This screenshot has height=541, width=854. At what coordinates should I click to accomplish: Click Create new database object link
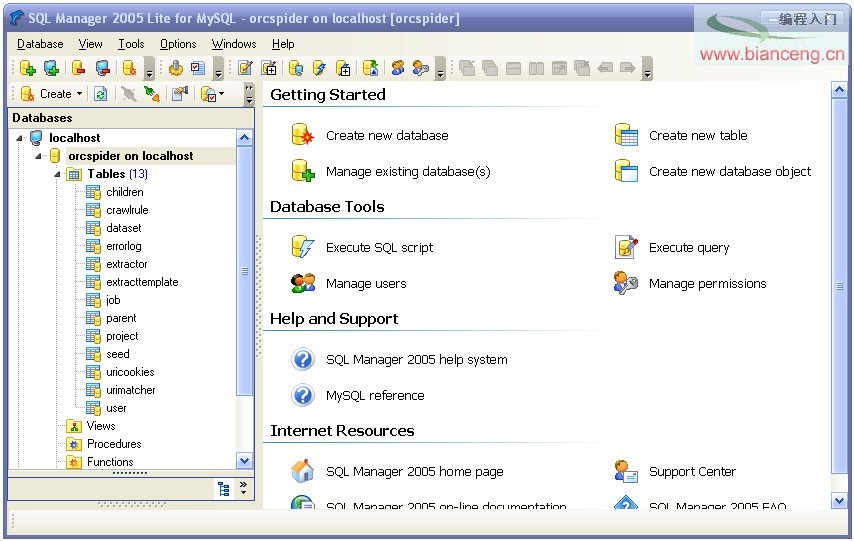coord(730,172)
